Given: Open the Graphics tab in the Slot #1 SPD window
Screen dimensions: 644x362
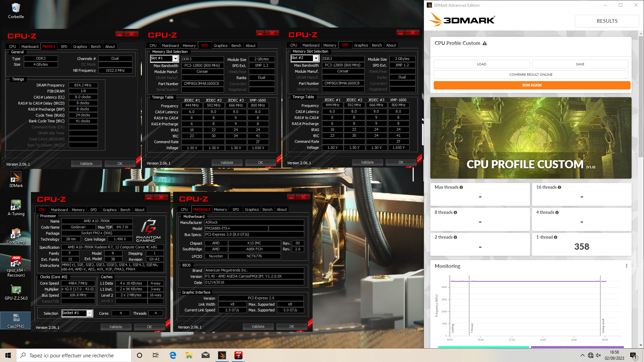Looking at the screenshot, I should click(221, 46).
